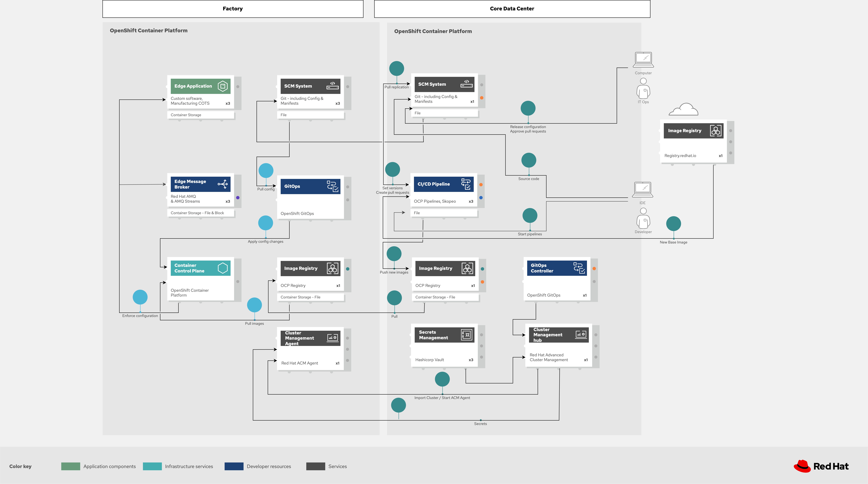Select the Secrets Management vault icon
This screenshot has width=868, height=484.
click(x=467, y=335)
